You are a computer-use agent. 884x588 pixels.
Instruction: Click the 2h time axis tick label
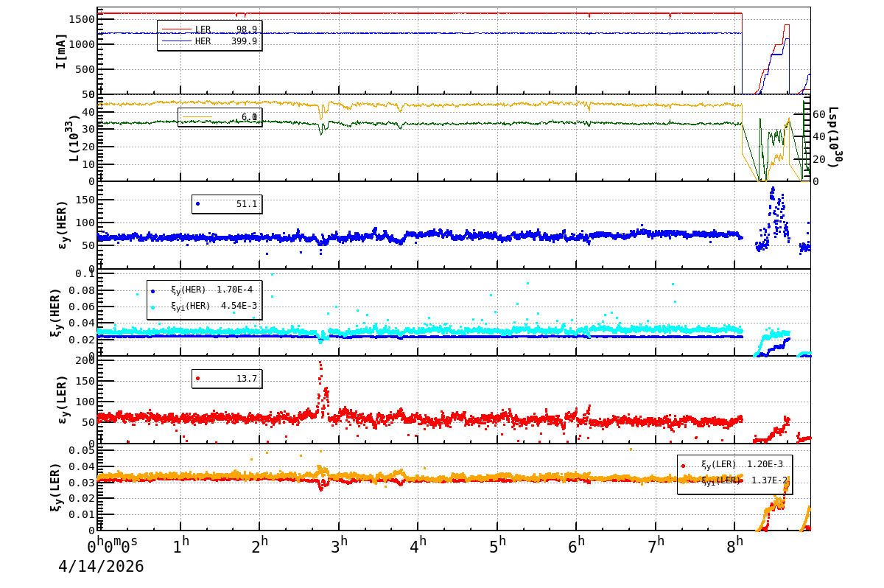click(x=260, y=546)
